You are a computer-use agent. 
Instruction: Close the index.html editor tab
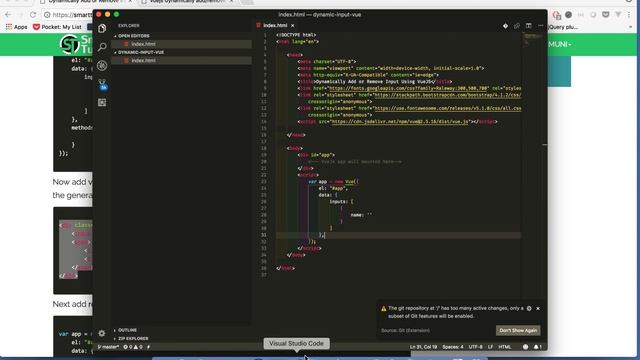click(x=293, y=26)
